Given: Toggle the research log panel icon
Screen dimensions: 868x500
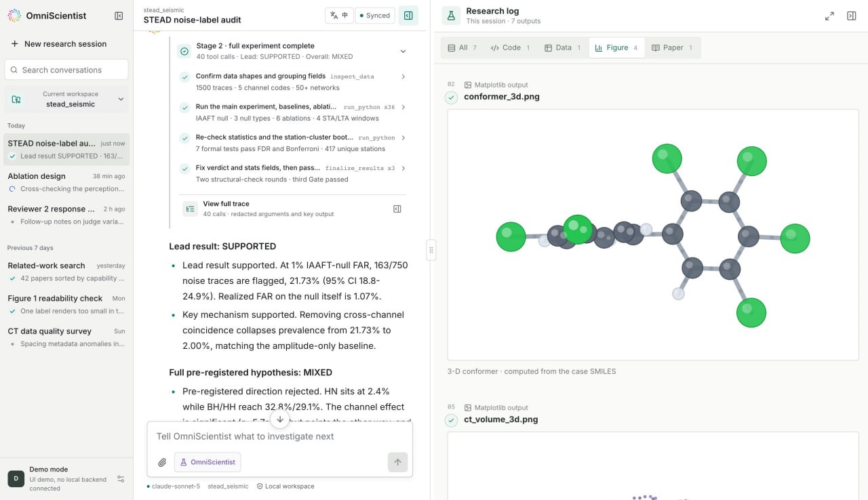Looking at the screenshot, I should (x=408, y=16).
